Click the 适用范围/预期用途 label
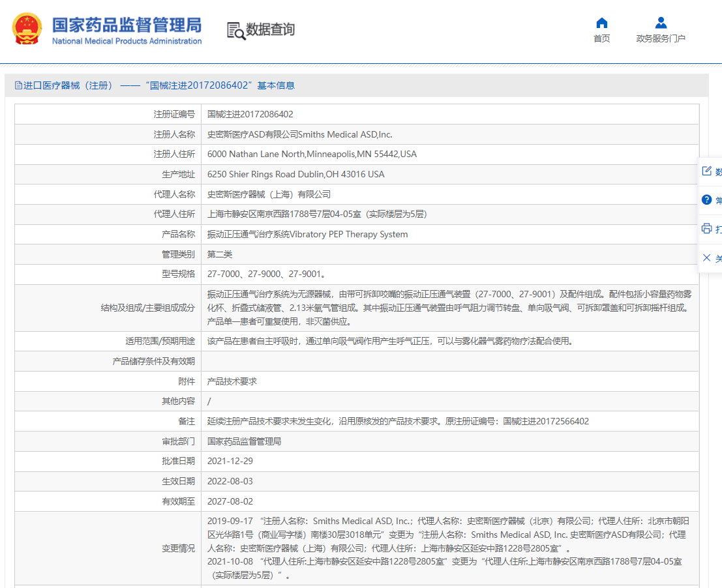This screenshot has width=722, height=588. point(160,342)
